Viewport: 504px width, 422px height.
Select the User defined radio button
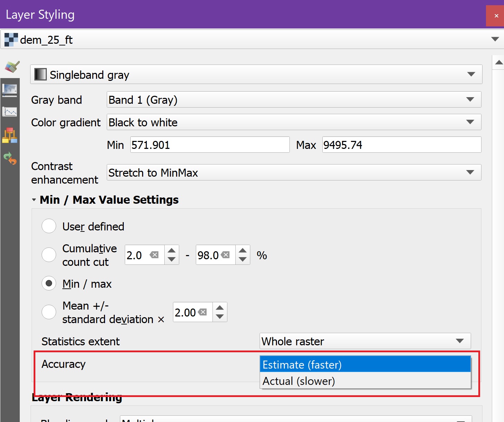(49, 226)
